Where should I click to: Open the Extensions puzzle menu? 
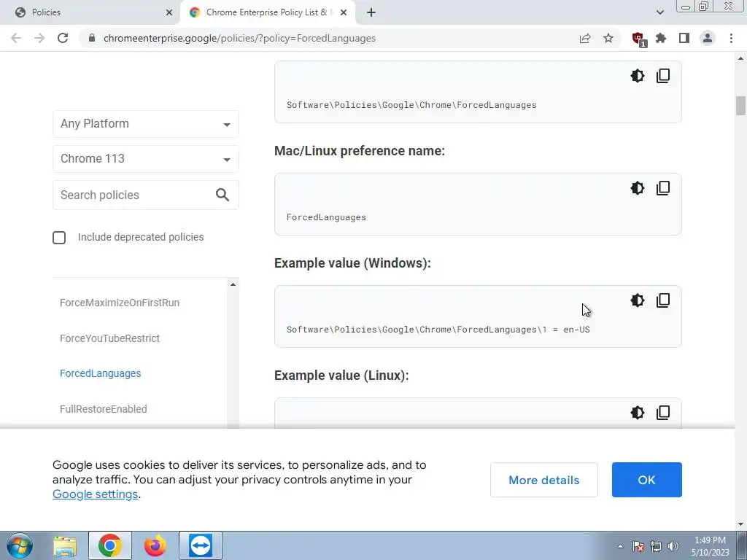pyautogui.click(x=661, y=38)
